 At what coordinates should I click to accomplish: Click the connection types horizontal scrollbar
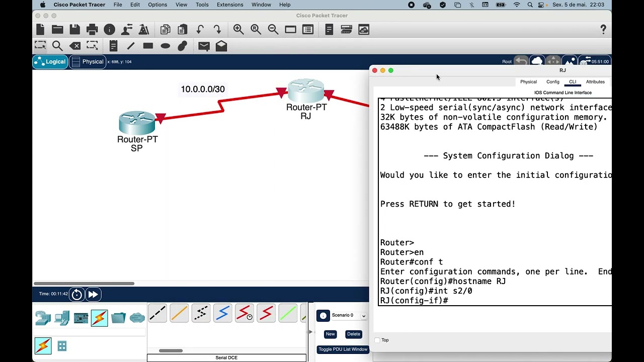pyautogui.click(x=171, y=351)
